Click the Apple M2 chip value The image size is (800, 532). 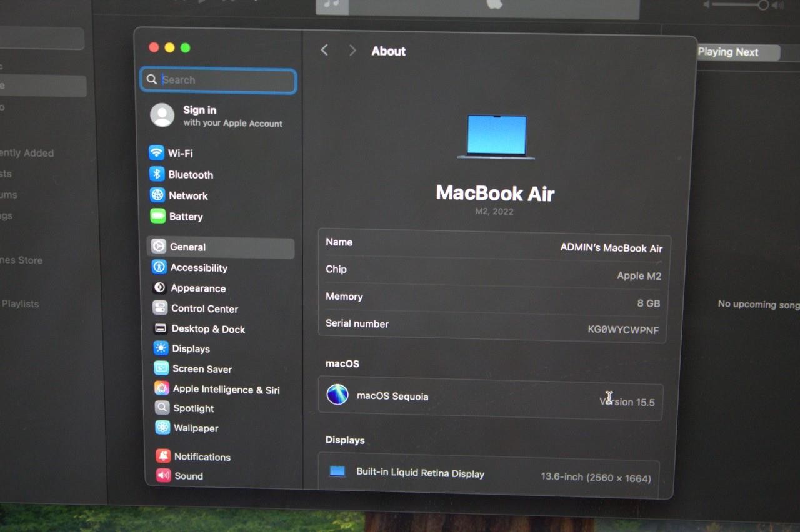click(x=639, y=276)
